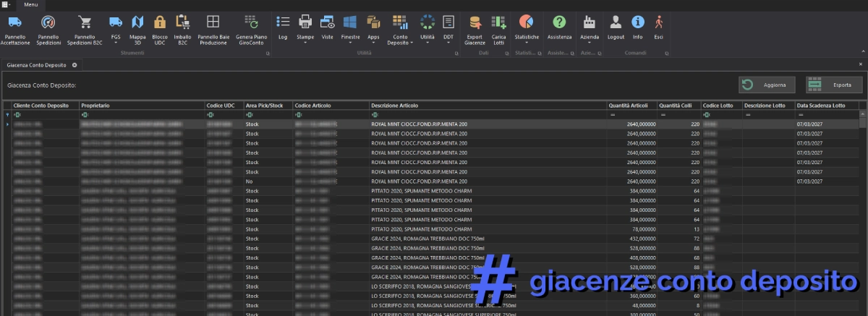Launch Pannello Spedizioni B2C cart icon
The image size is (868, 316).
pos(85,22)
